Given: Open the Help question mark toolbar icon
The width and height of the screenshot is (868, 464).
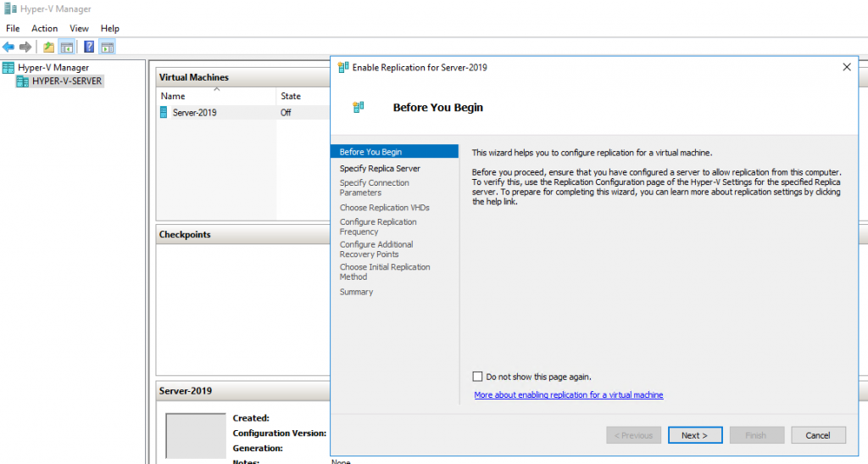Looking at the screenshot, I should [x=88, y=47].
